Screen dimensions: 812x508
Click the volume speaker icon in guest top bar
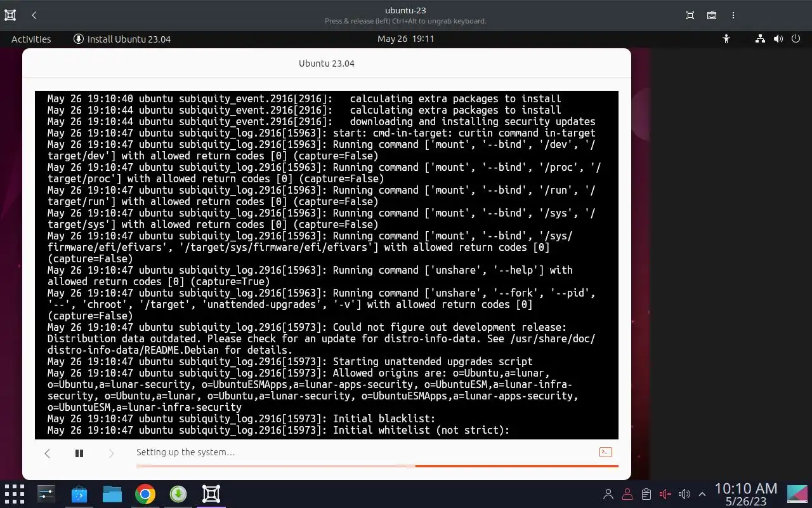(x=778, y=39)
